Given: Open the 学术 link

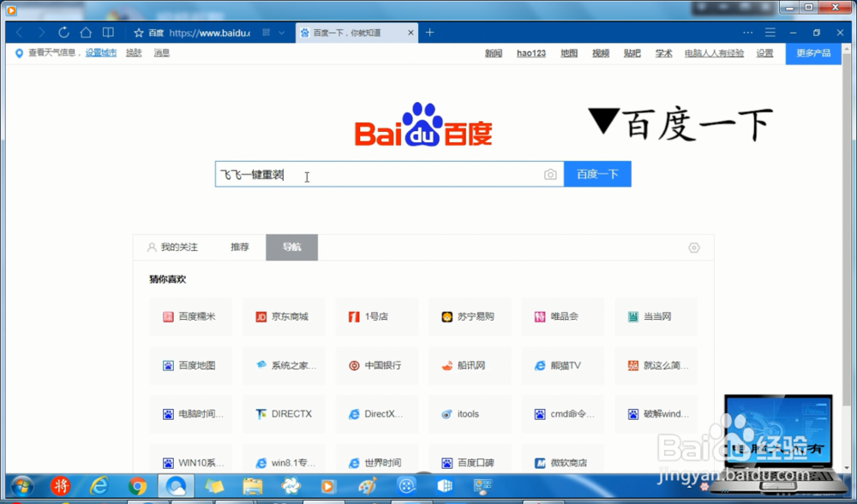Looking at the screenshot, I should 664,53.
